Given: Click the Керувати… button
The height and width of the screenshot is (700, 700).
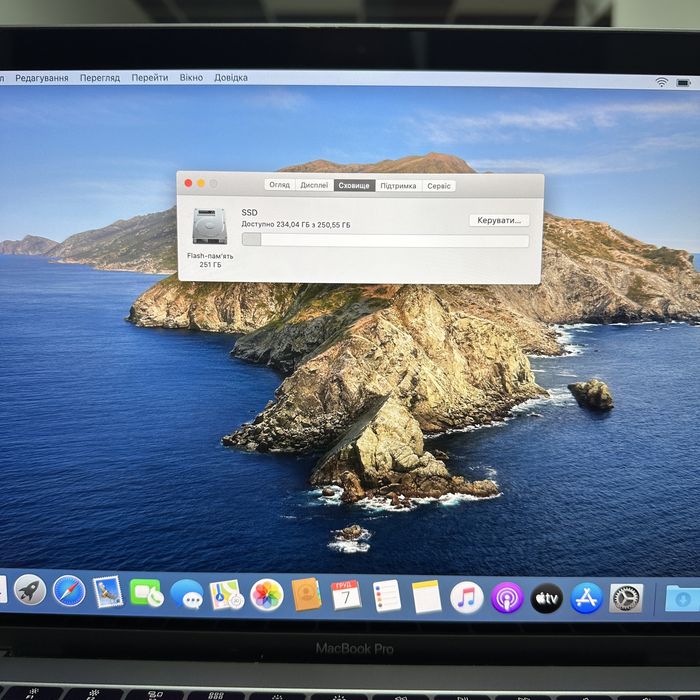Looking at the screenshot, I should click(x=499, y=221).
